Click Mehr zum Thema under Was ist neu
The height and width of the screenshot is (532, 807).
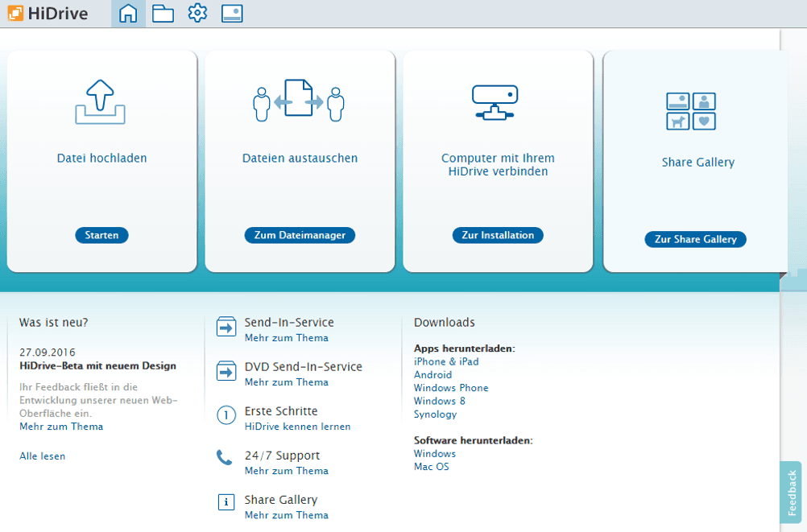(61, 427)
